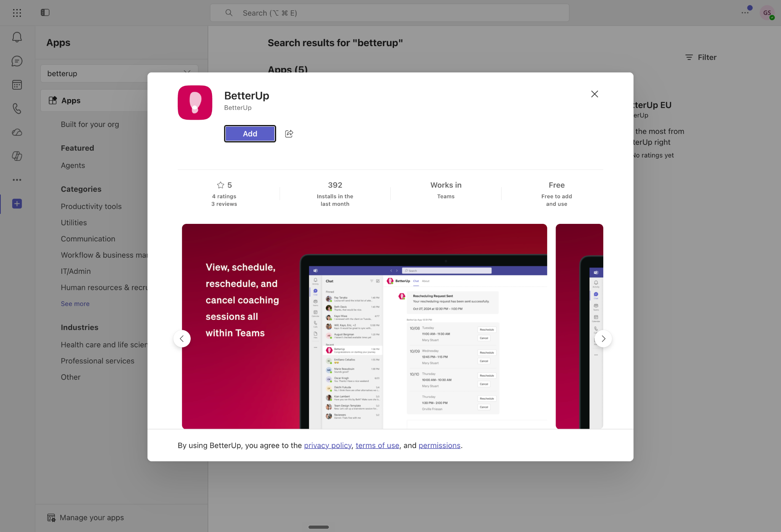Expand categories with See more
The image size is (781, 532).
pyautogui.click(x=75, y=304)
